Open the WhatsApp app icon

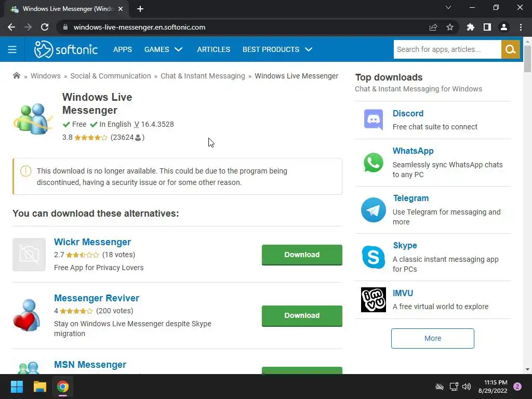click(x=373, y=163)
